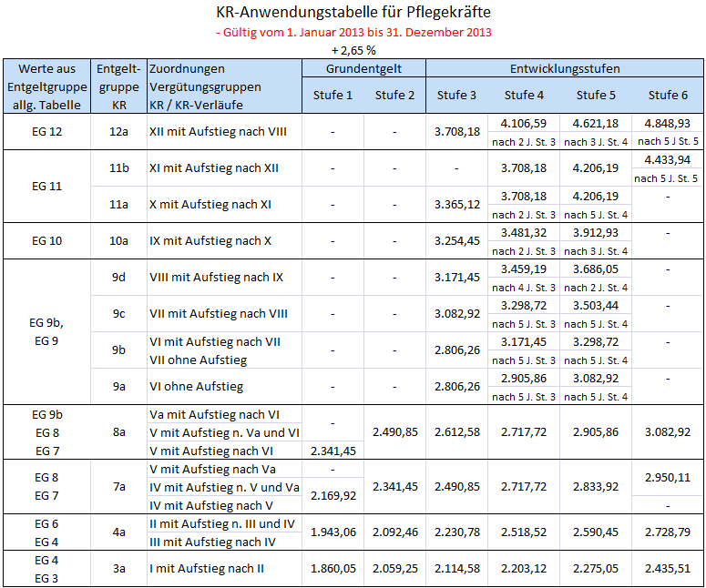Select pay group '10a'
The width and height of the screenshot is (706, 588).
pyautogui.click(x=118, y=240)
